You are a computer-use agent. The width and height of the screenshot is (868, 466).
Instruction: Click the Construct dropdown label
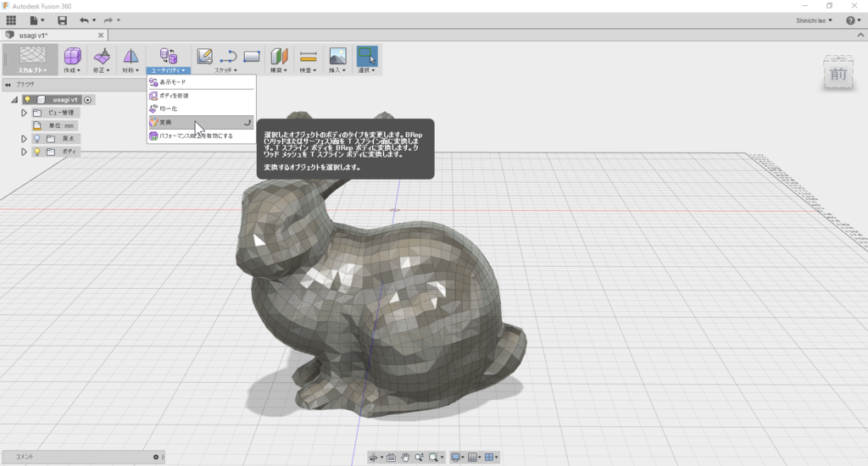278,70
